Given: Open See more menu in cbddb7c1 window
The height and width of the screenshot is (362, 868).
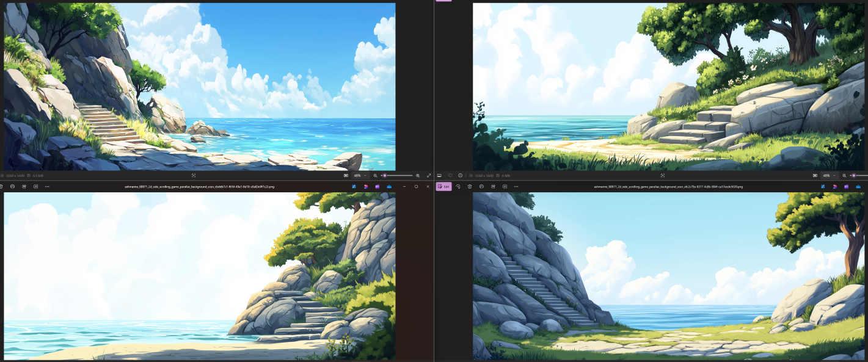Looking at the screenshot, I should click(47, 186).
